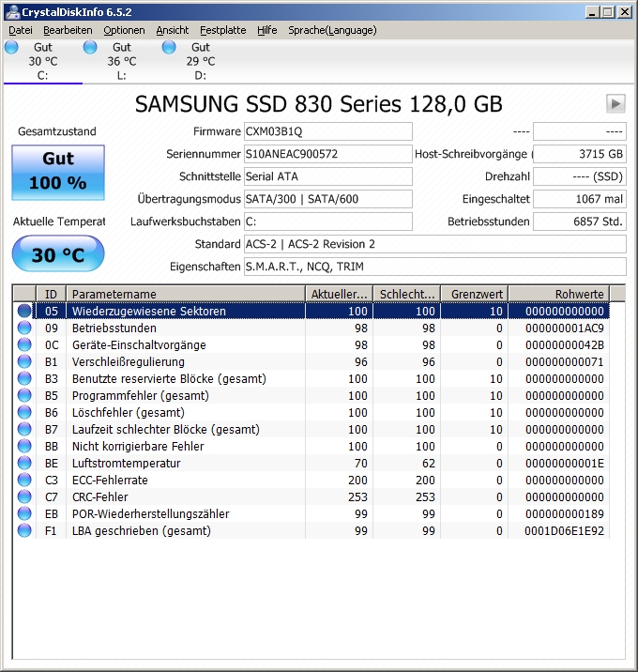Select the CRC-Fehler row name
The image size is (638, 672).
tap(99, 496)
